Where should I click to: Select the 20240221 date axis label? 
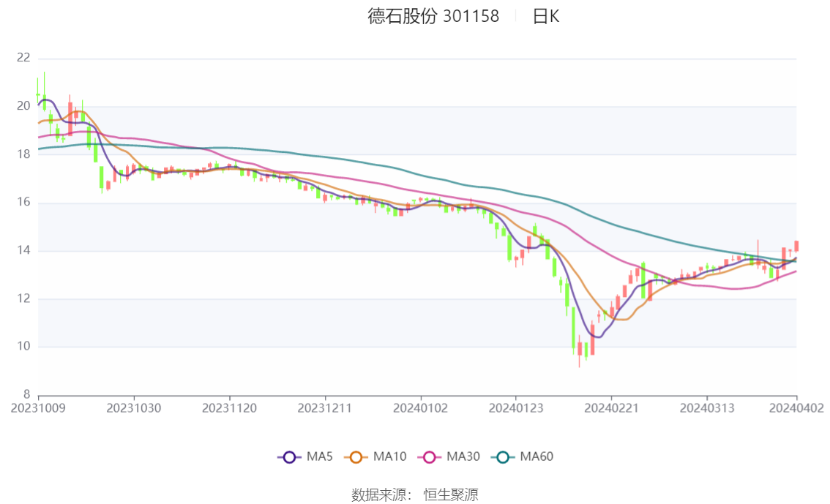[x=611, y=408]
